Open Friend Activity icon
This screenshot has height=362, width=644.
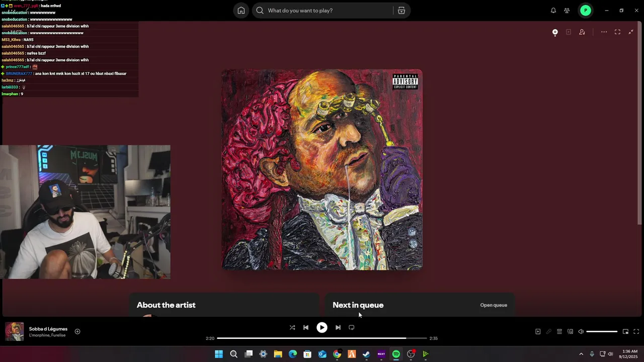pos(567,11)
